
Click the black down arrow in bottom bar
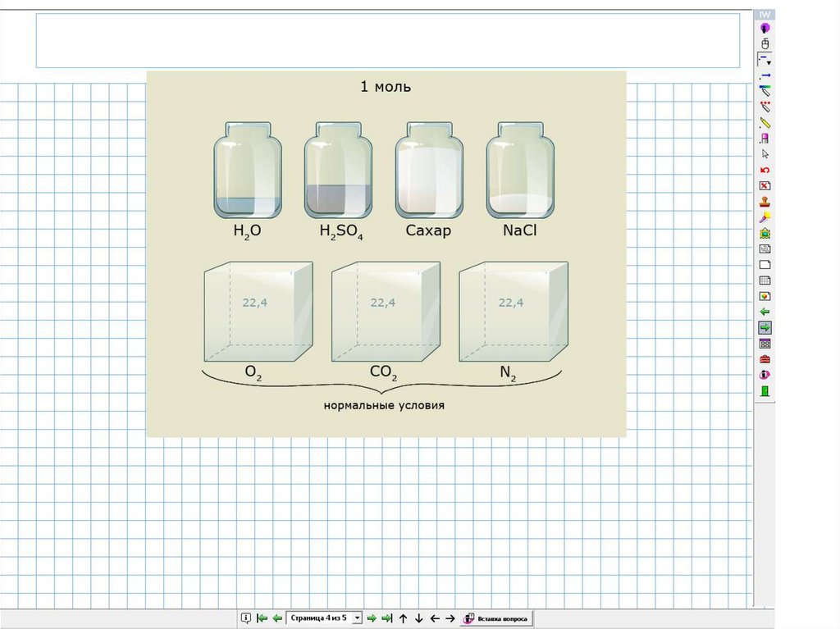[x=418, y=618]
